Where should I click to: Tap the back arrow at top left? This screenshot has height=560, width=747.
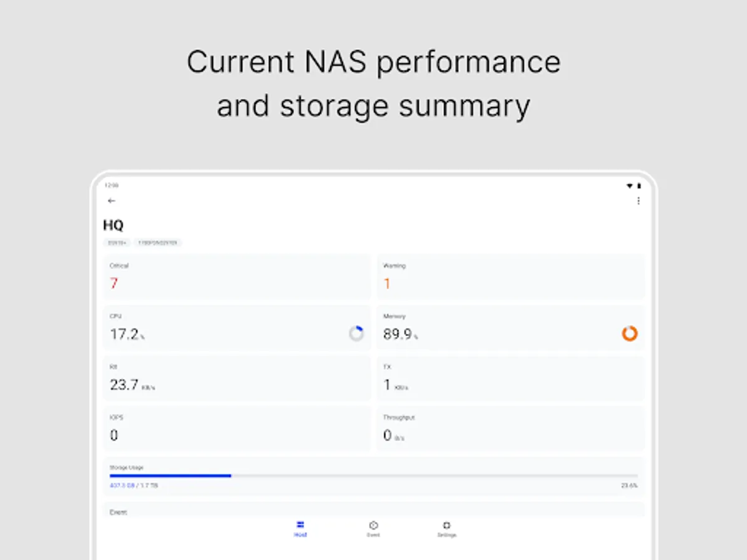tap(111, 200)
